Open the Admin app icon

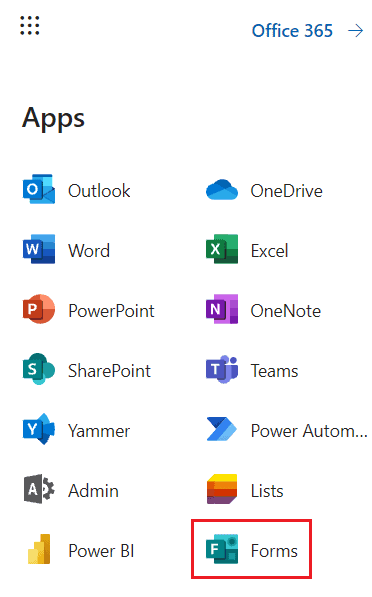[39, 489]
